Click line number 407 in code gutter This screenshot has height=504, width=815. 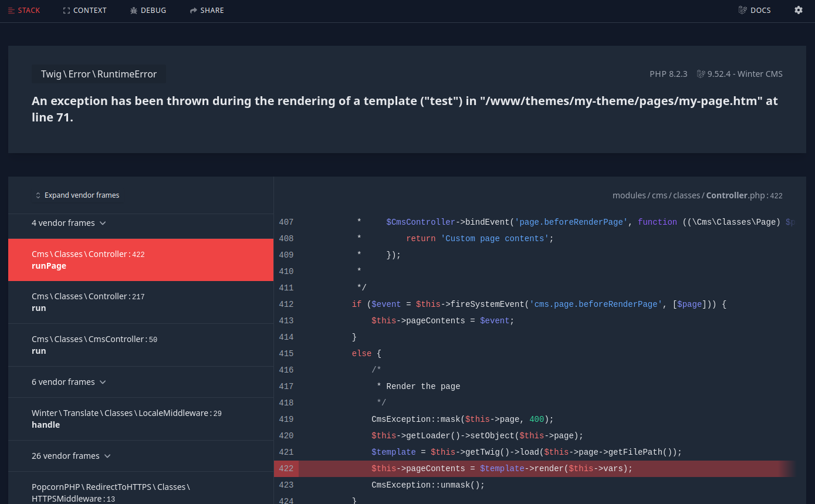point(286,222)
